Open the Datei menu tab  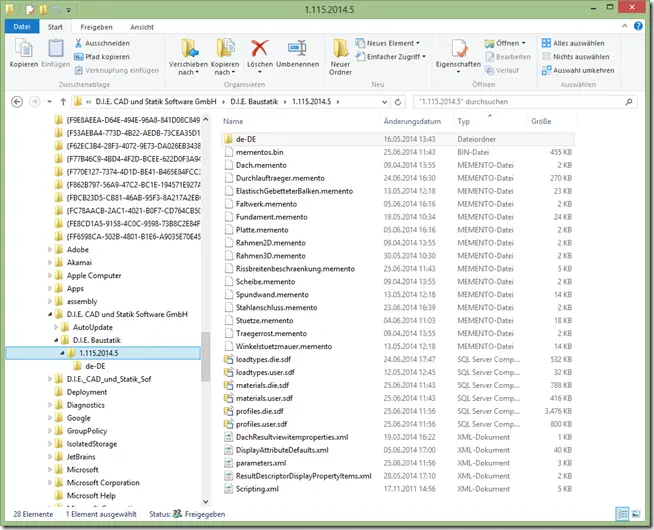point(22,27)
